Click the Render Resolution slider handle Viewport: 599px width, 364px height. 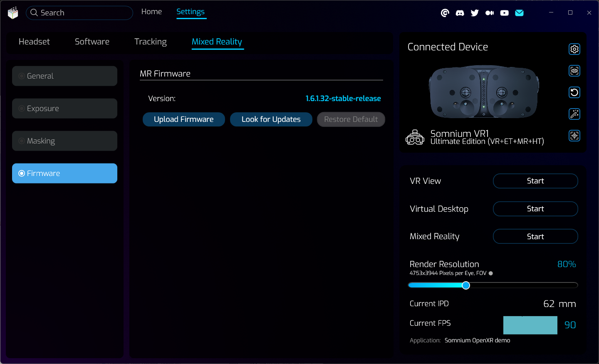pos(466,285)
